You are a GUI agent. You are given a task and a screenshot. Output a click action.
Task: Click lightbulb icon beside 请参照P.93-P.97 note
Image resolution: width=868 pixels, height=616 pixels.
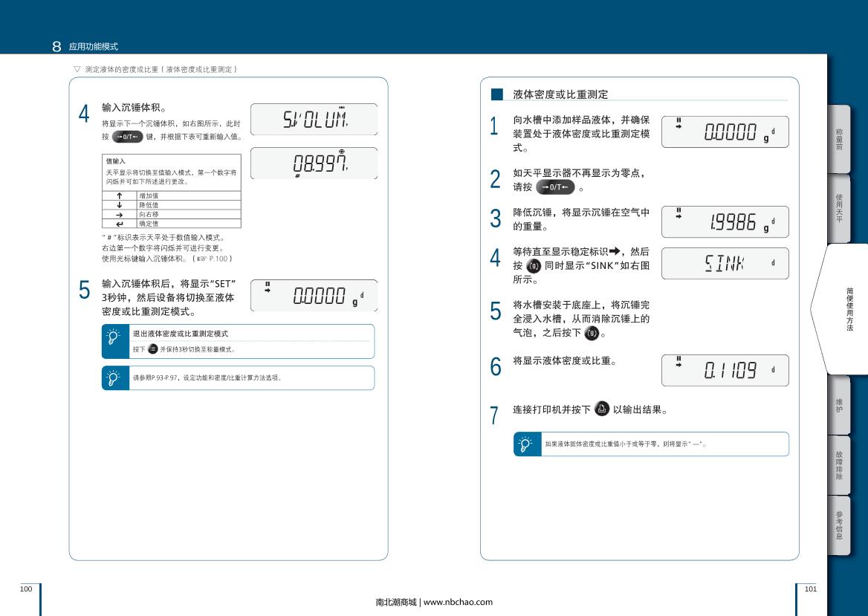coord(114,377)
